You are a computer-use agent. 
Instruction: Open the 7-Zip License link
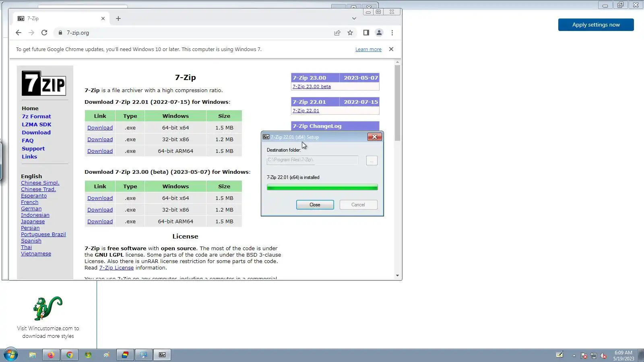[116, 267]
